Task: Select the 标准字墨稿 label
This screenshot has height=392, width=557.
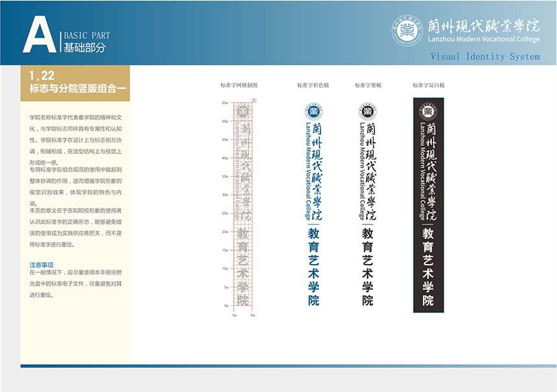Action: tap(368, 85)
